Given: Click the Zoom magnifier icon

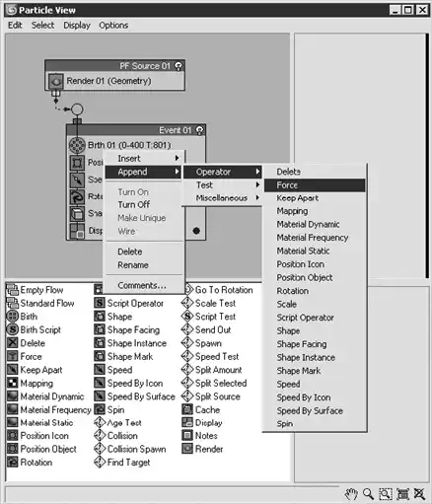Looking at the screenshot, I should pos(368,494).
